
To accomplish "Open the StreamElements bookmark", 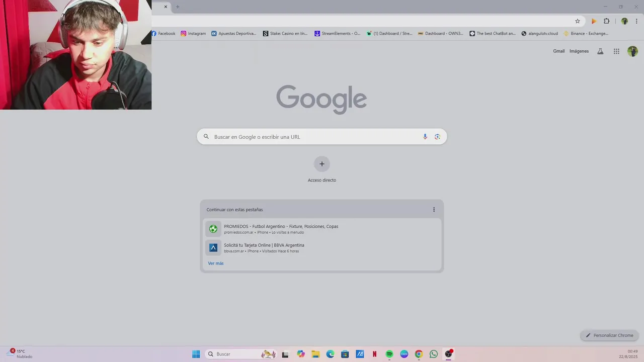I will click(338, 34).
